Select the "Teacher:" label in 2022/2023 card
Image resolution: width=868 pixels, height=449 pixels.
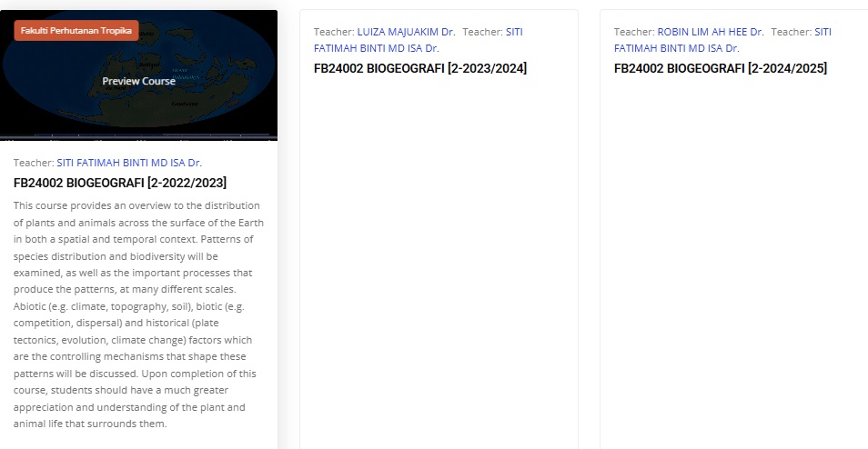(34, 163)
